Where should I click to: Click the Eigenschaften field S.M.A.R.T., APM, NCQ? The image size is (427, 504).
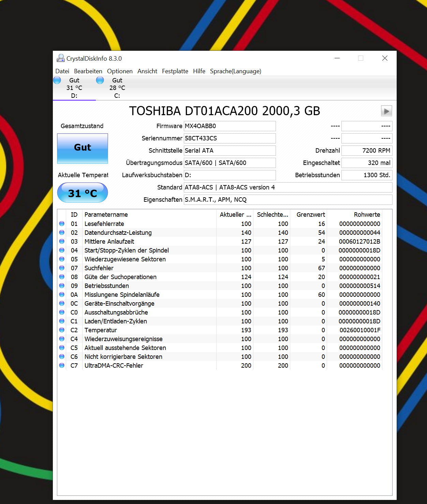(x=288, y=200)
